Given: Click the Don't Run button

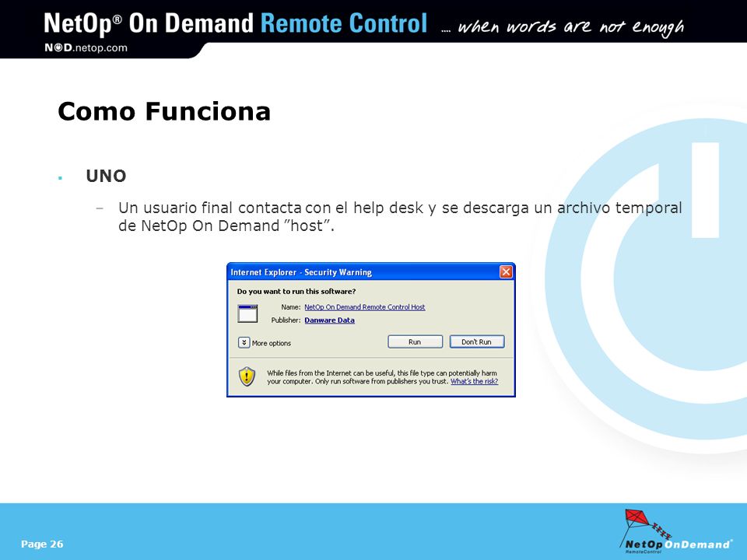Looking at the screenshot, I should click(x=476, y=342).
